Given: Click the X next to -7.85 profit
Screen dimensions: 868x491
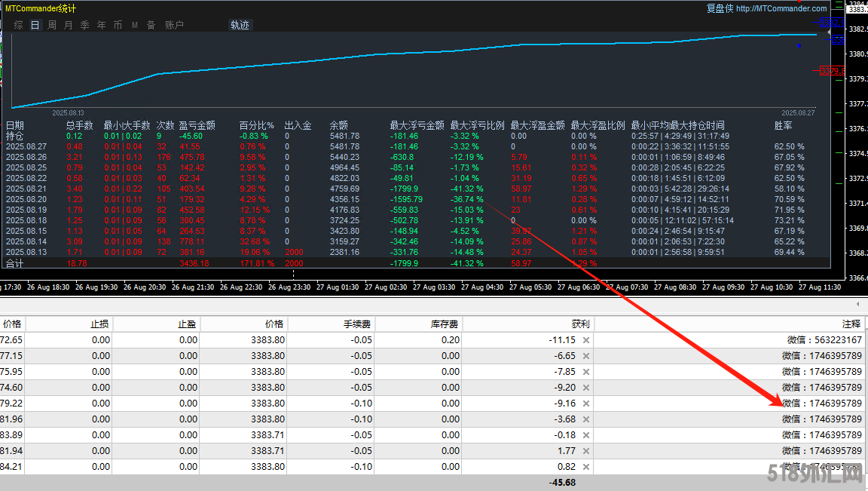Looking at the screenshot, I should click(586, 372).
